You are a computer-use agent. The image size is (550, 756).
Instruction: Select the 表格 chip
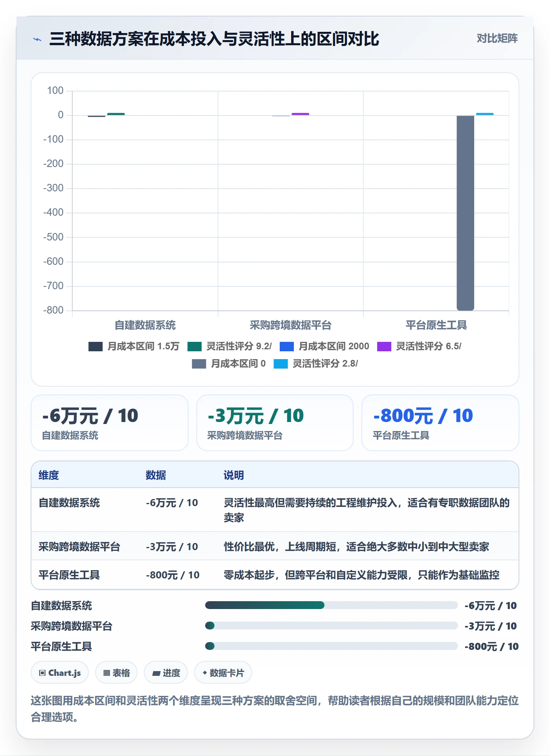click(116, 673)
